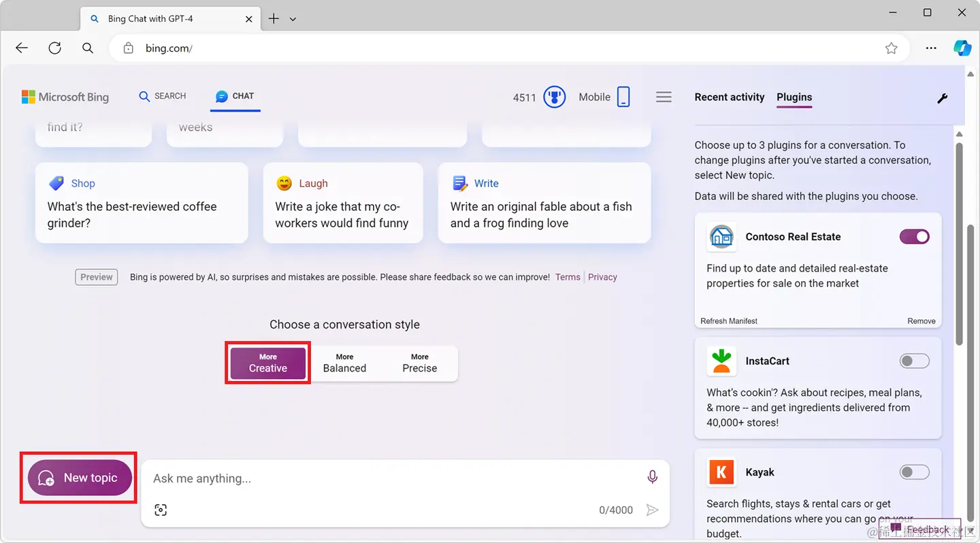Click the address bar search magnifier icon
This screenshot has height=543, width=980.
click(x=88, y=48)
